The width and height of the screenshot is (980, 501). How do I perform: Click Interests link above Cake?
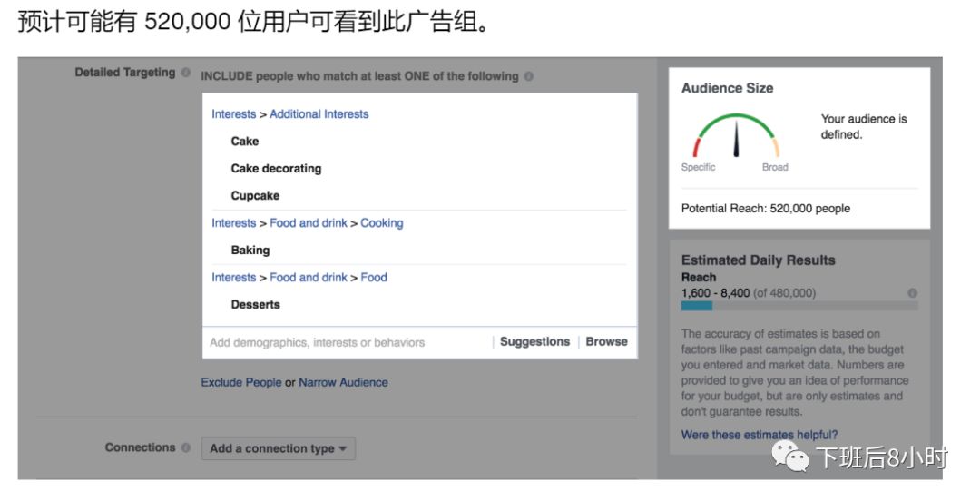(x=234, y=113)
